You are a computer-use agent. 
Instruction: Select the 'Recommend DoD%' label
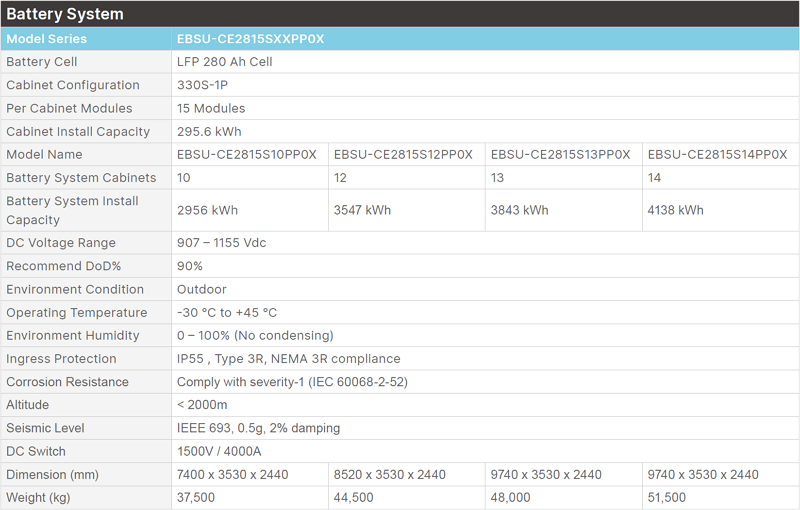click(x=63, y=266)
